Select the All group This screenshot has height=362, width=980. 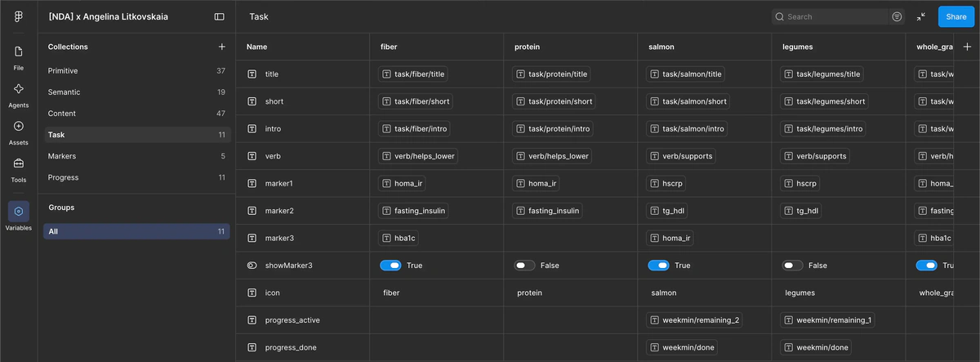[136, 231]
